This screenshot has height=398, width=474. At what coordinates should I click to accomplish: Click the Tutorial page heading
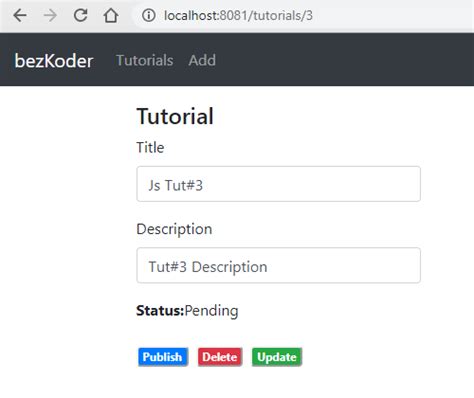pos(175,116)
